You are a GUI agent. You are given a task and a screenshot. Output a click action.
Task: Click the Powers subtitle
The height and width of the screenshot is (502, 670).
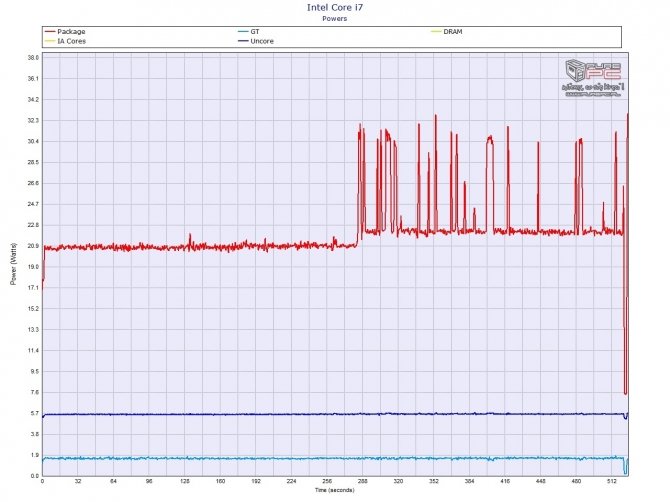[335, 18]
